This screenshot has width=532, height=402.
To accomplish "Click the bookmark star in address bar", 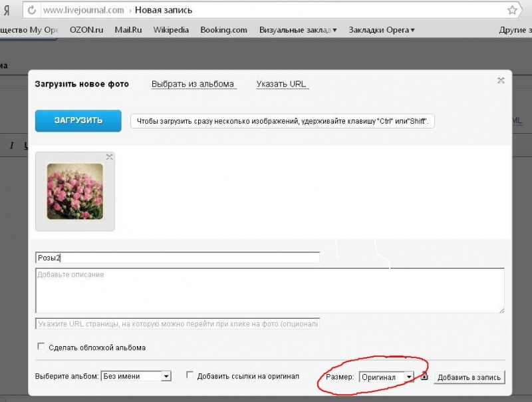I will [x=512, y=10].
